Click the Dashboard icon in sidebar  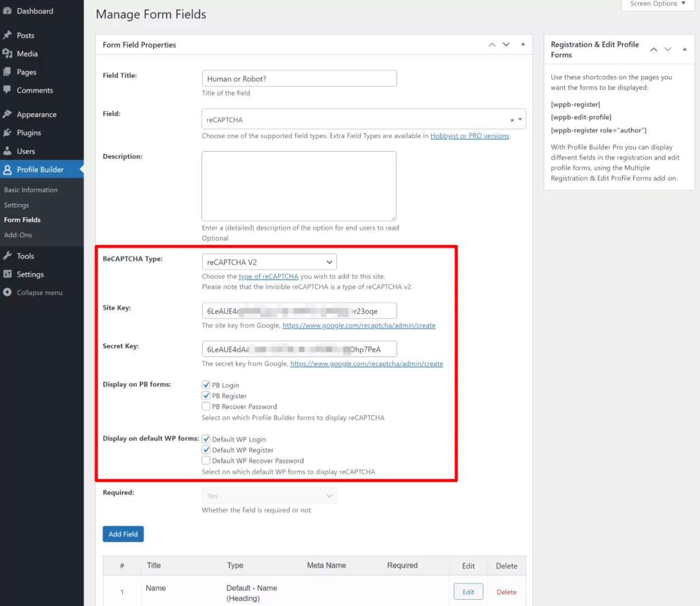(x=7, y=11)
